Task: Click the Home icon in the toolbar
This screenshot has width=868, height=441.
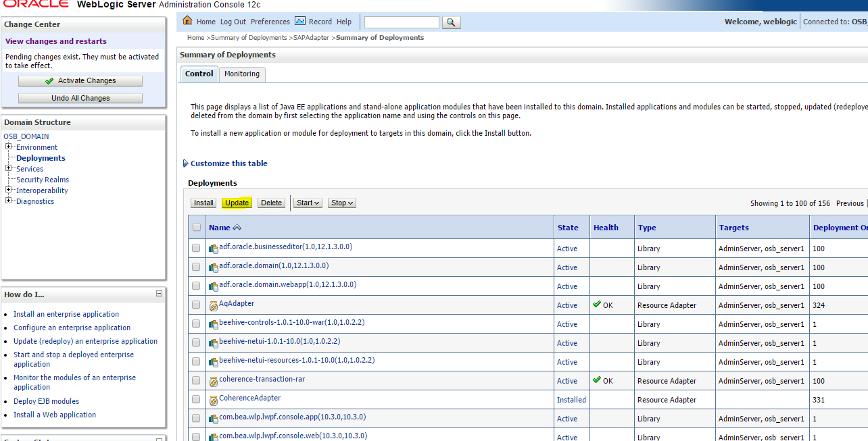Action: pos(187,21)
